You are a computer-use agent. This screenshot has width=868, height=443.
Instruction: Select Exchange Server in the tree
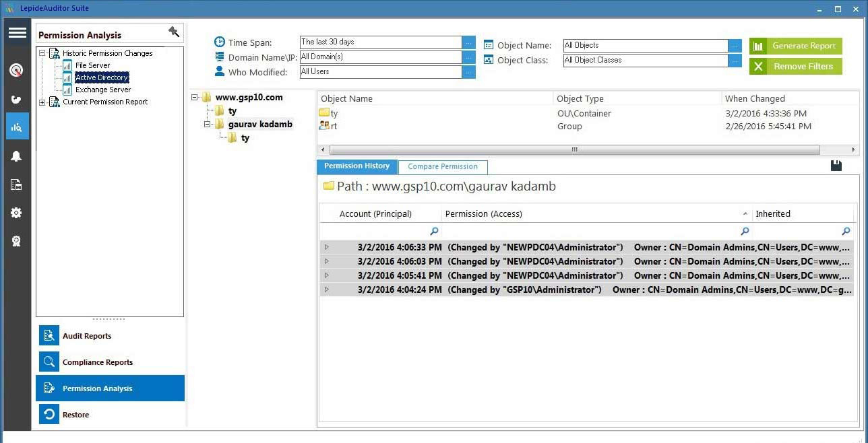[103, 90]
